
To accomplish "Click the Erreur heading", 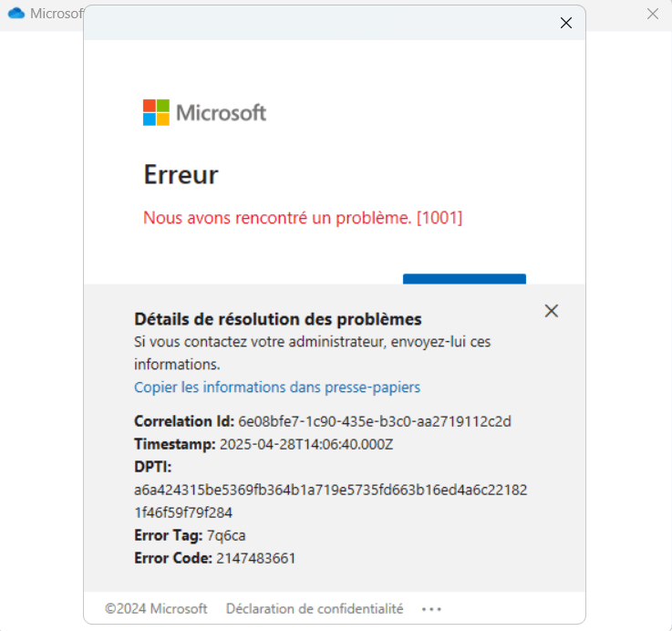I will tap(181, 174).
